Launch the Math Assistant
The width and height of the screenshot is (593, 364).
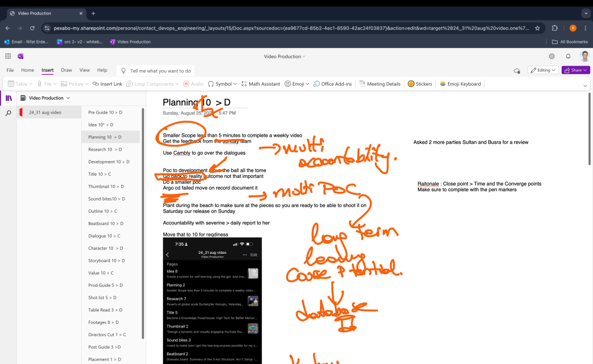[x=261, y=84]
